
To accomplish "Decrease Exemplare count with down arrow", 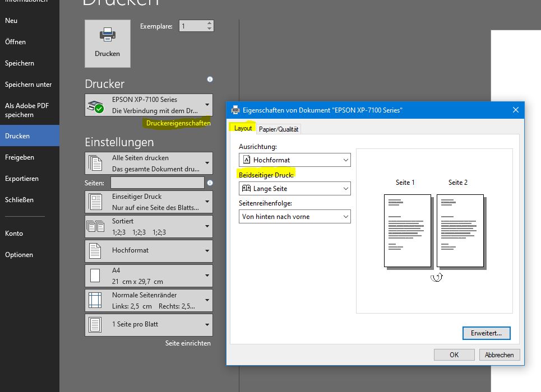I will point(210,29).
